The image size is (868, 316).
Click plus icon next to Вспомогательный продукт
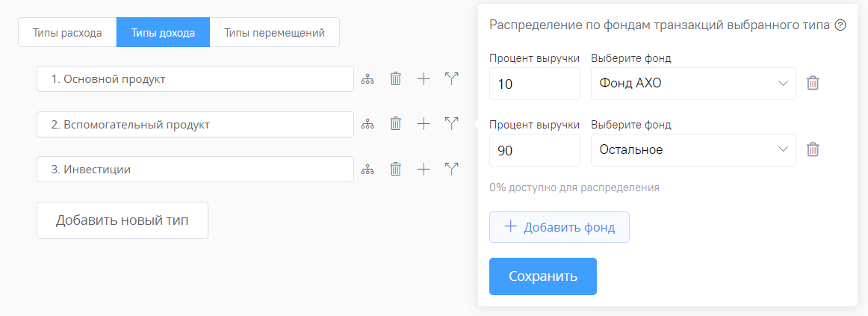tap(424, 123)
